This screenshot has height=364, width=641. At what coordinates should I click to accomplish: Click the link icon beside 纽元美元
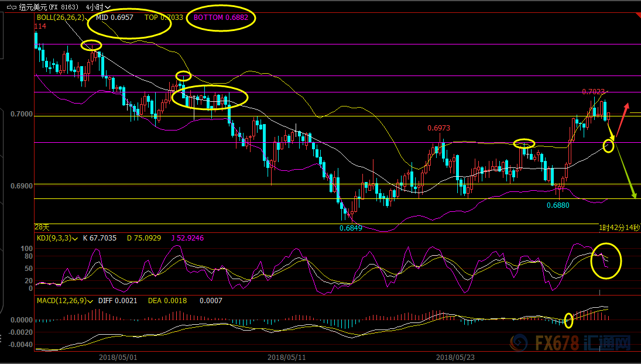tap(10, 7)
